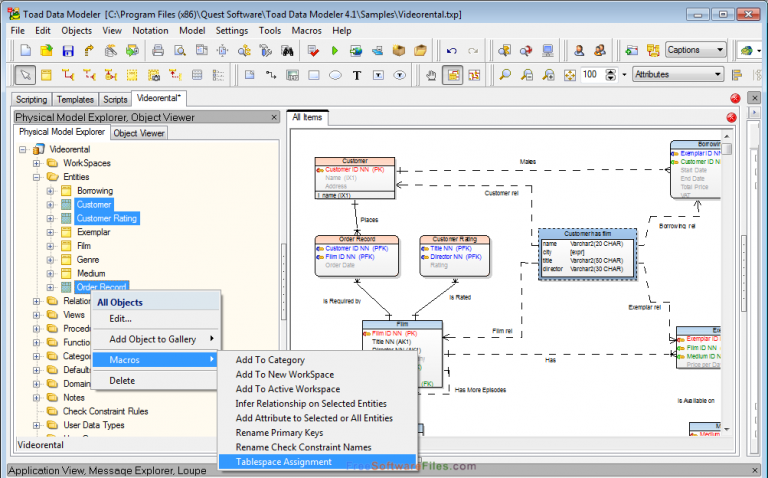Expand the Genre entity node
768x478 pixels.
[50, 260]
